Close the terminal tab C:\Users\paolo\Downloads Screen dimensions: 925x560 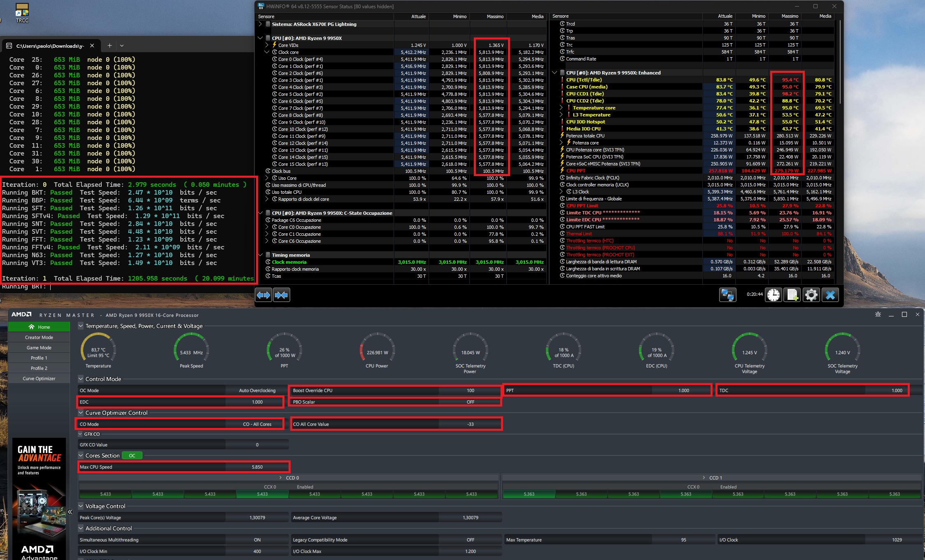[92, 46]
